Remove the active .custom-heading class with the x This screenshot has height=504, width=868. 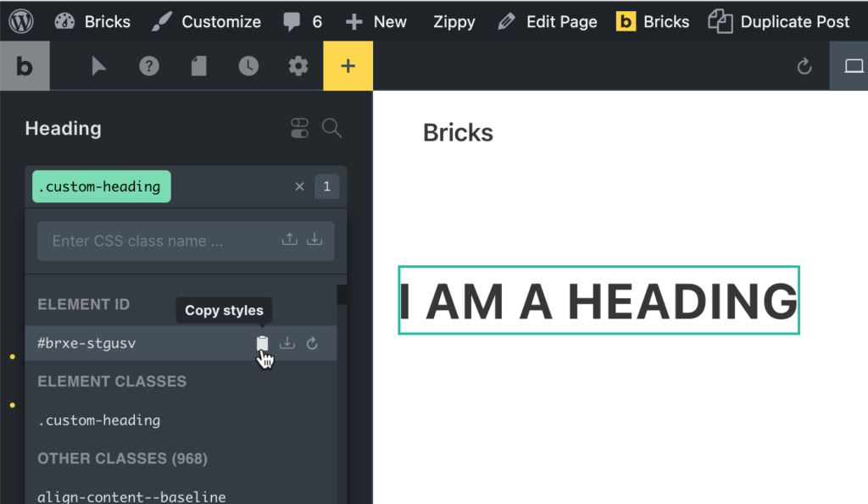299,186
